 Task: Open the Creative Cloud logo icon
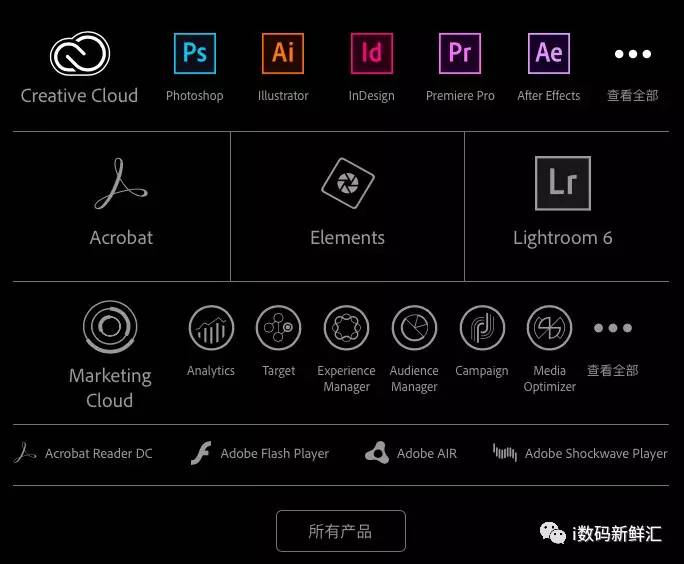coord(80,53)
